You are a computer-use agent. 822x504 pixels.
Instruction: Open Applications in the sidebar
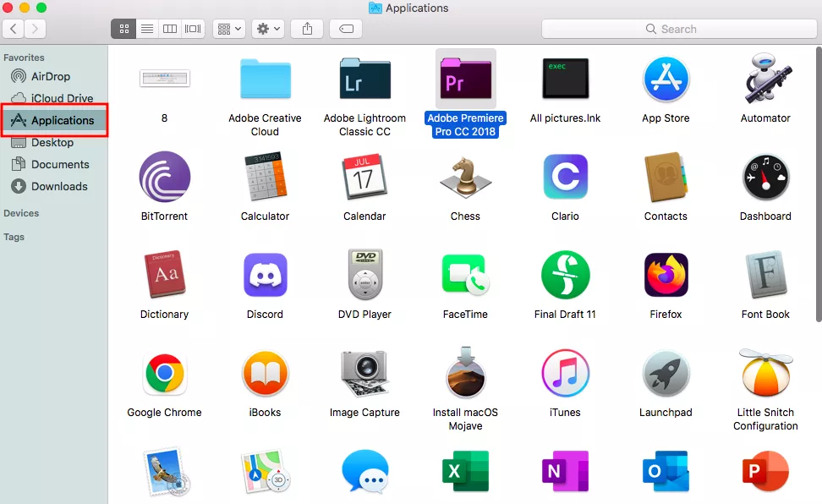[x=54, y=121]
